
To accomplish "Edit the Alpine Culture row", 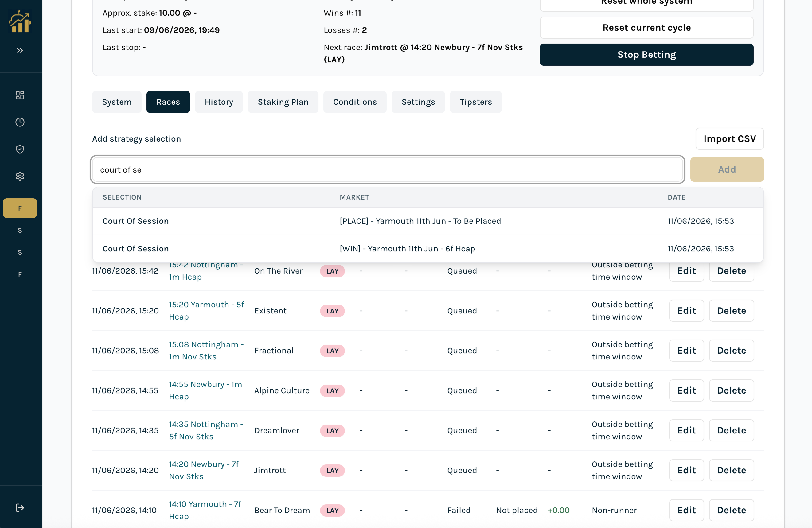I will tap(686, 390).
